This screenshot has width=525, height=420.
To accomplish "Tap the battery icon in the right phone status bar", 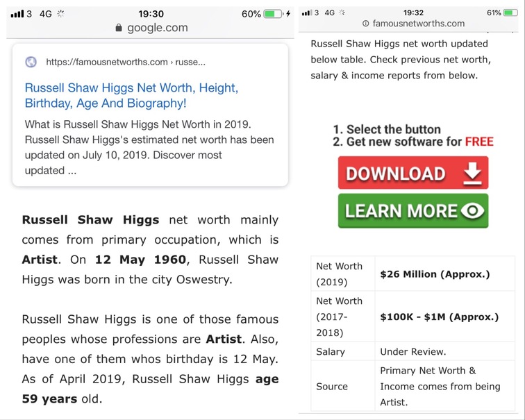I will point(510,12).
